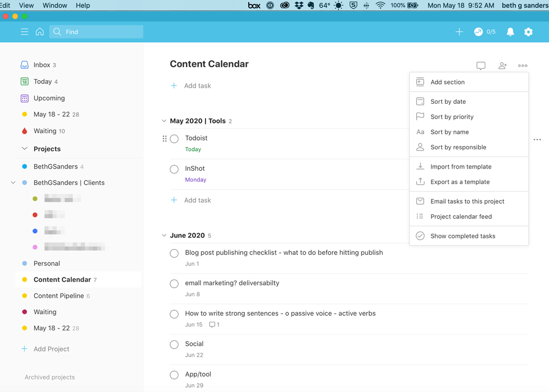Open quick add with the plus icon
The image size is (549, 392).
click(460, 31)
